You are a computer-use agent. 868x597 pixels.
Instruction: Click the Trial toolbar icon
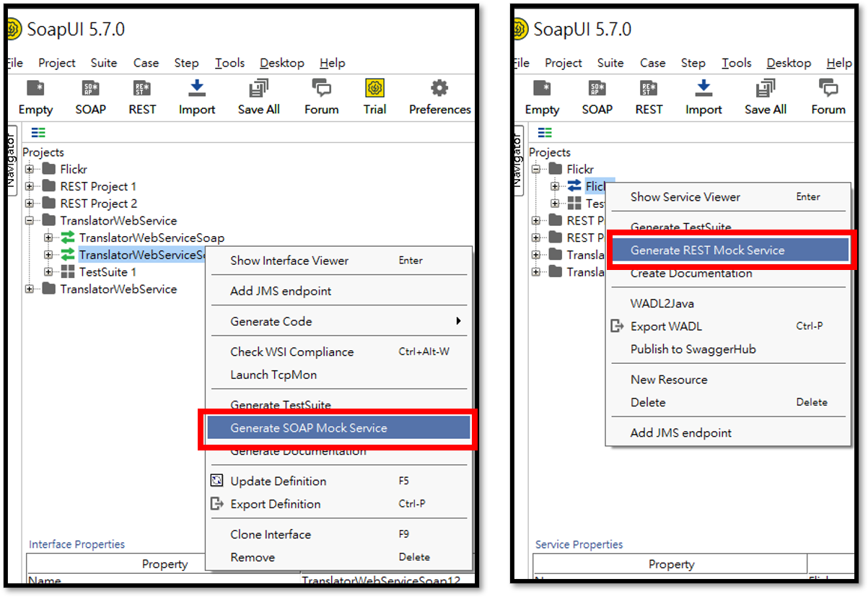tap(374, 89)
